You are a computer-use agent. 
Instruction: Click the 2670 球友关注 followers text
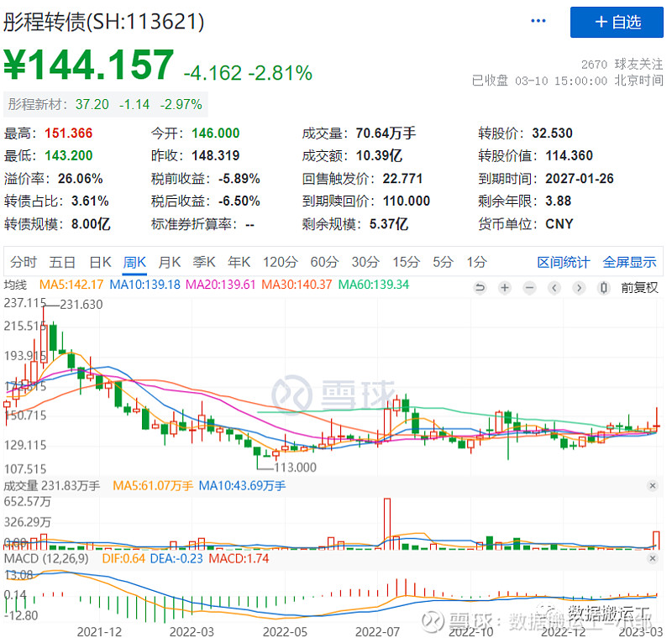tap(622, 65)
